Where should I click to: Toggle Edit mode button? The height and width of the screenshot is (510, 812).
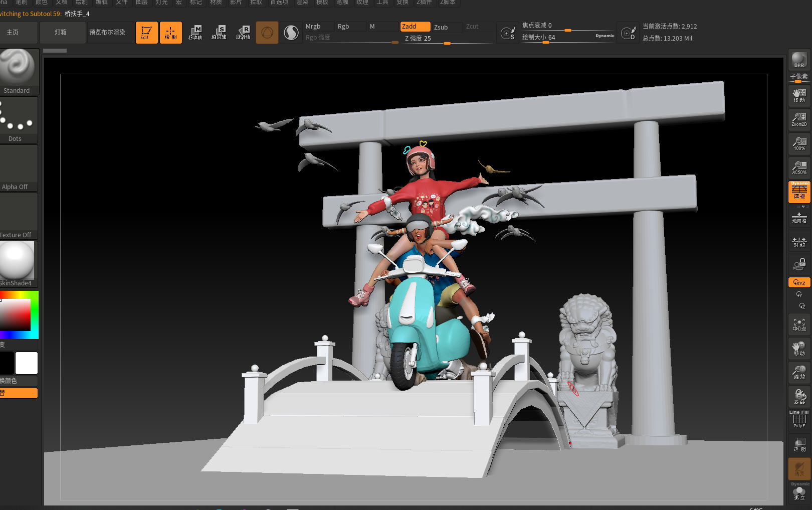pyautogui.click(x=146, y=33)
